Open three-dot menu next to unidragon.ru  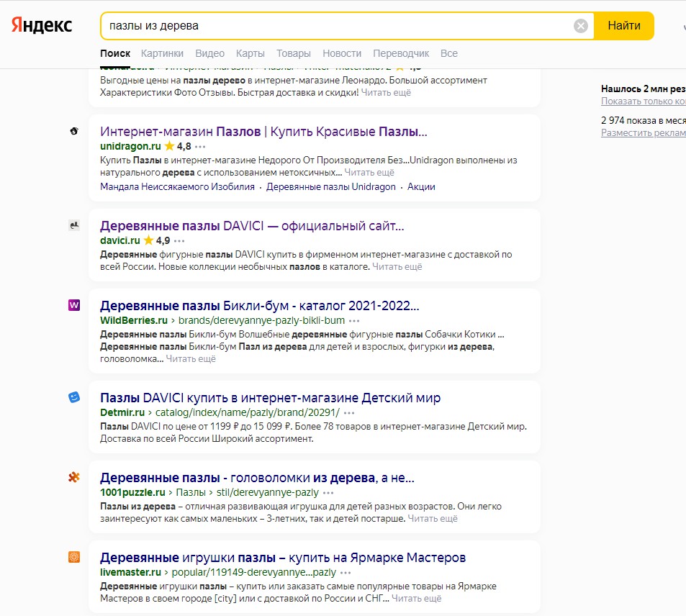(x=200, y=147)
